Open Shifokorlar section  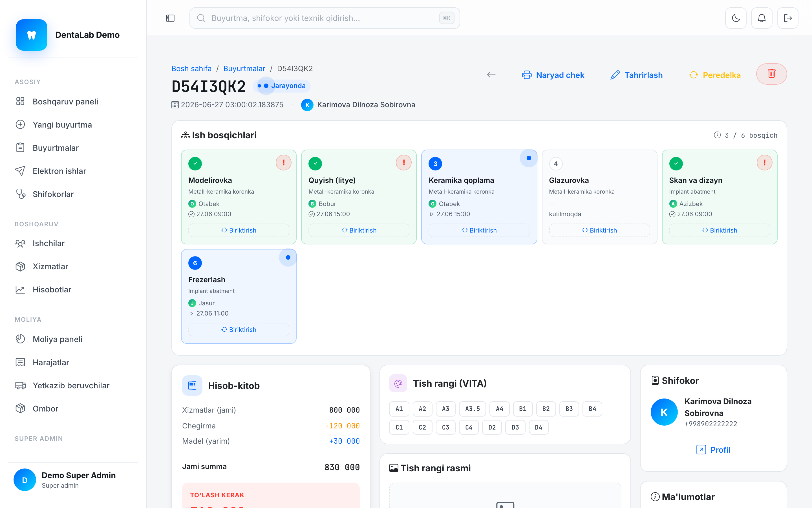[73, 194]
